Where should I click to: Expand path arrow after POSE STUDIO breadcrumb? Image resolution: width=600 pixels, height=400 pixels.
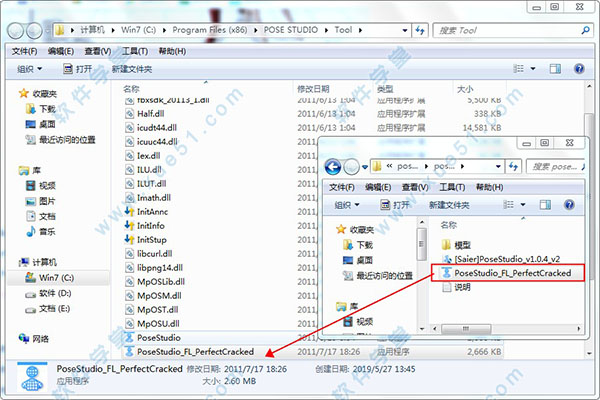click(326, 30)
